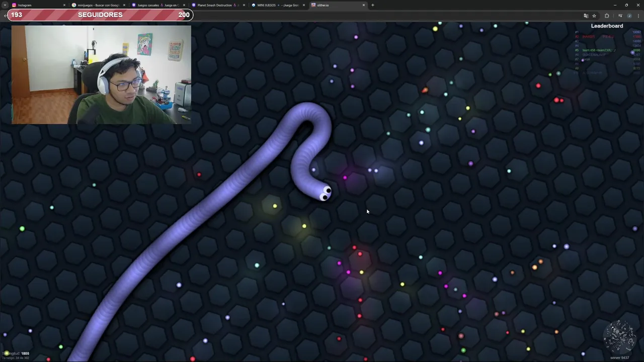This screenshot has width=644, height=362.
Task: Restore down the browser window
Action: tap(626, 5)
